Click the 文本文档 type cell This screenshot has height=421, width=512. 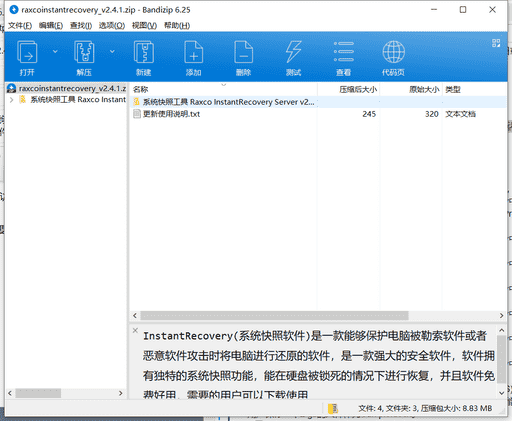coord(460,114)
